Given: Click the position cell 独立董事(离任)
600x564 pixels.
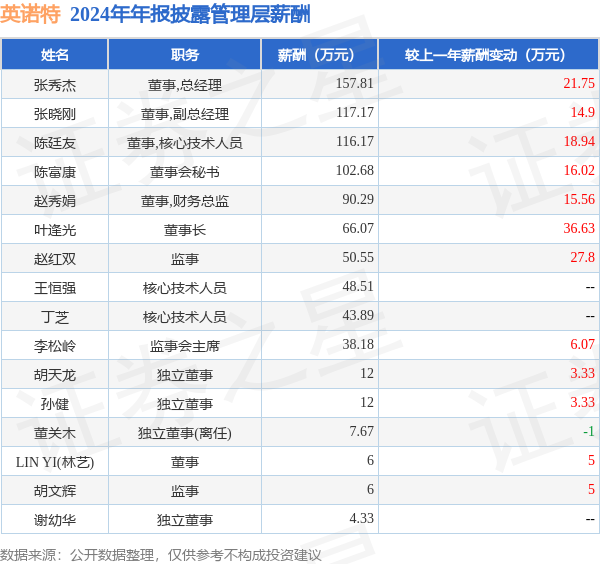Looking at the screenshot, I should point(185,433).
